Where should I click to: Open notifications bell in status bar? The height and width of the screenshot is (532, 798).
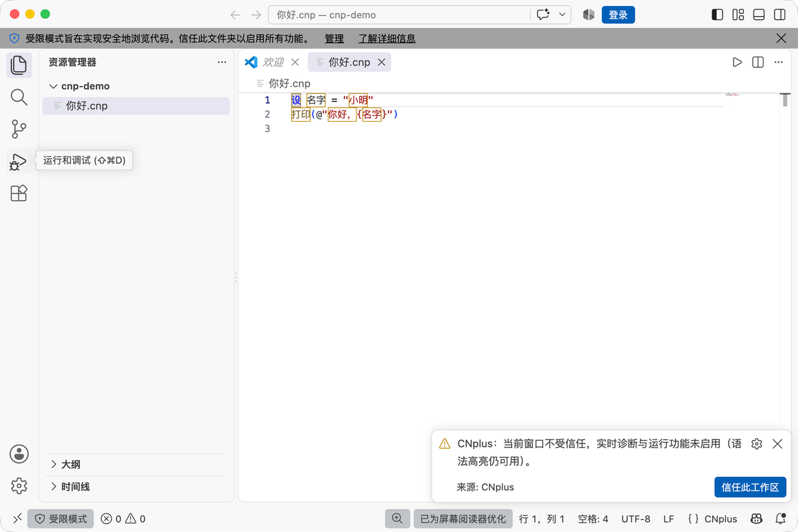[779, 519]
